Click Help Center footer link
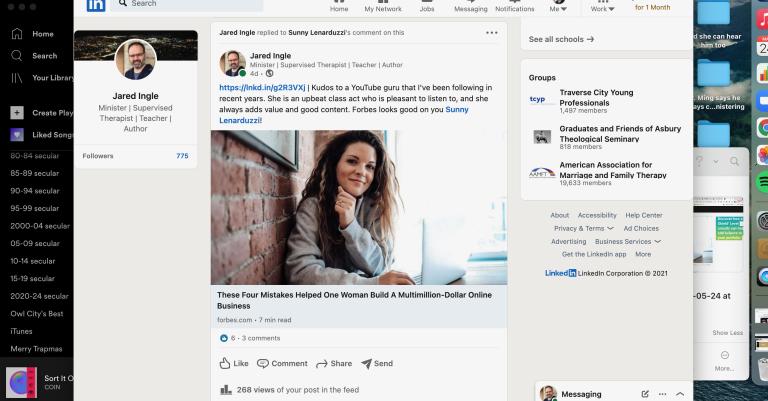Image resolution: width=768 pixels, height=401 pixels. (x=644, y=215)
